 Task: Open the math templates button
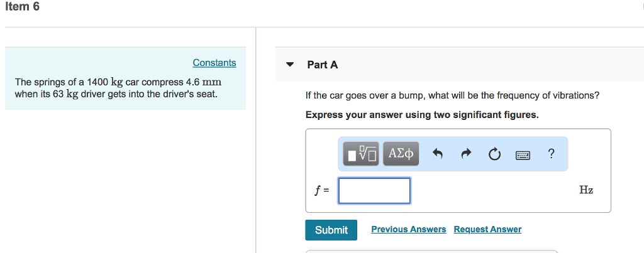(x=362, y=154)
